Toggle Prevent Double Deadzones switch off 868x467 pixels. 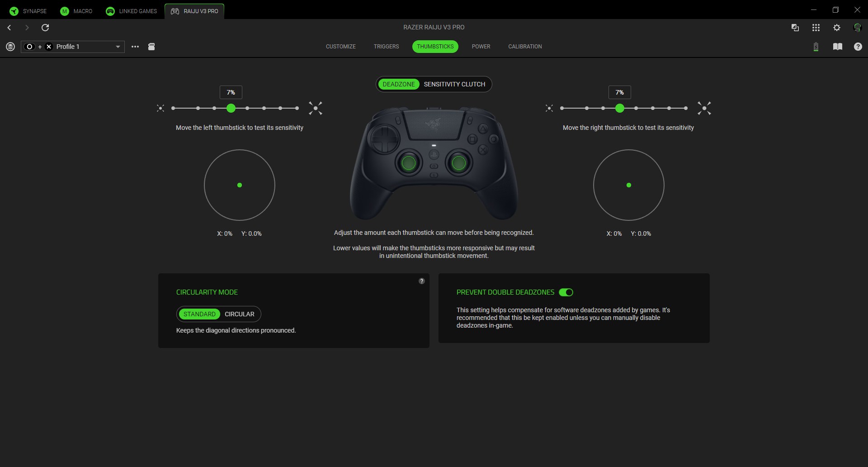[x=566, y=292]
